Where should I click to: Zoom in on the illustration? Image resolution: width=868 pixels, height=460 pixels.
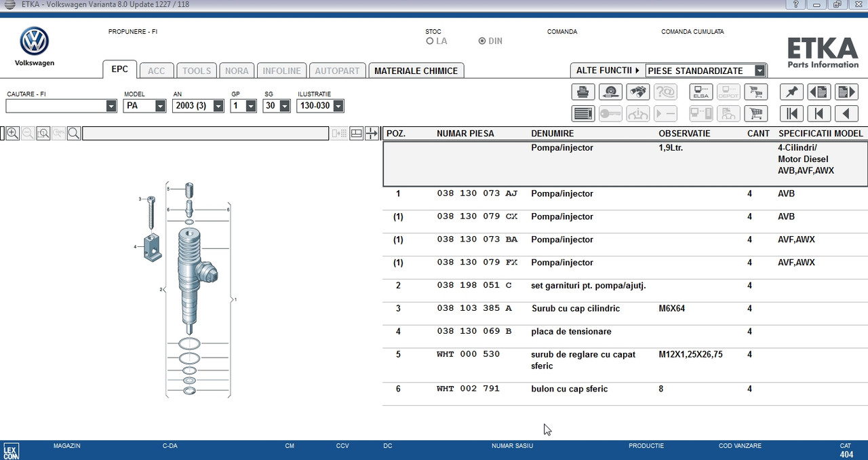point(12,134)
